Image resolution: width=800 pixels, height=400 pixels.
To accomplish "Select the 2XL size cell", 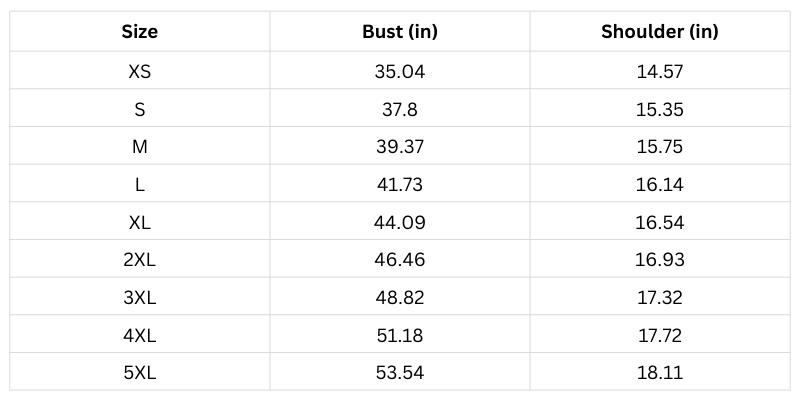I will pos(140,260).
